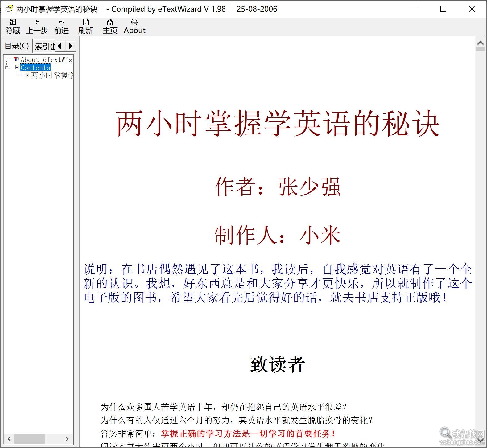Image resolution: width=487 pixels, height=448 pixels.
Task: Click the line 为什么有的人仅通过六个月的努力
Action: pyautogui.click(x=237, y=420)
